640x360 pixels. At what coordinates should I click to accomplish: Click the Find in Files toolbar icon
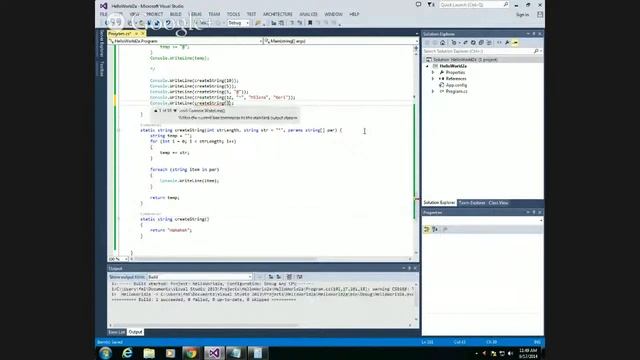pyautogui.click(x=258, y=23)
